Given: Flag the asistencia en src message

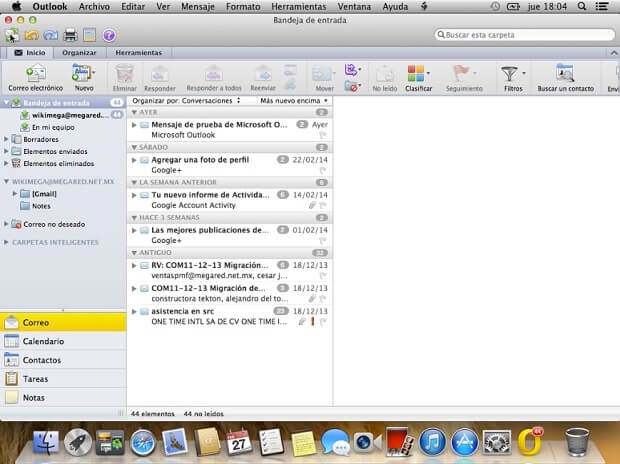Looking at the screenshot, I should pyautogui.click(x=323, y=322).
